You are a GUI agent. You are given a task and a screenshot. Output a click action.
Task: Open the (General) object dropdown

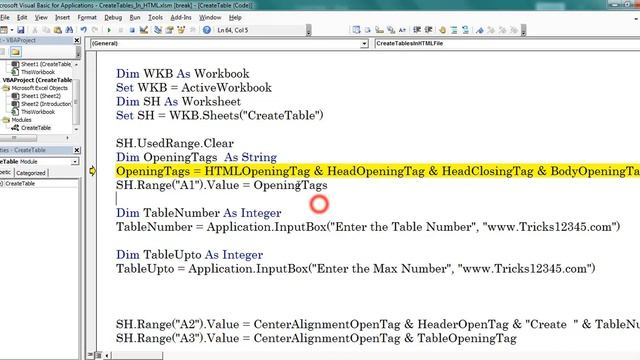click(x=364, y=43)
